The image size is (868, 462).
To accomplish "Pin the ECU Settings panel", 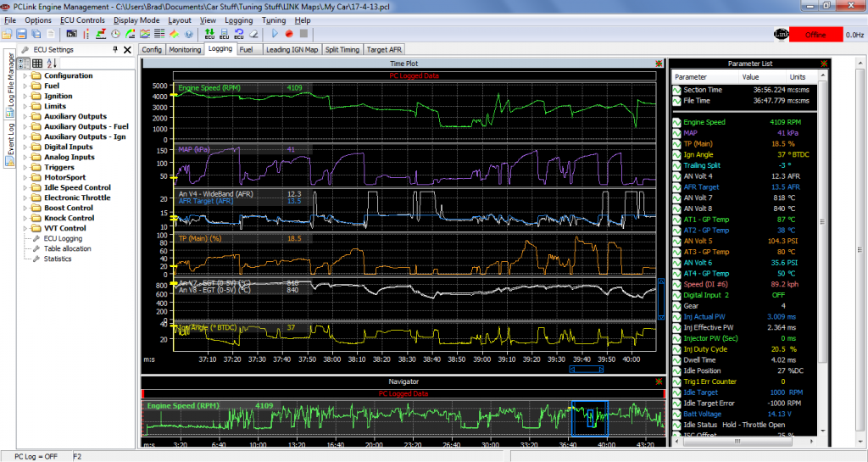I will [x=115, y=50].
